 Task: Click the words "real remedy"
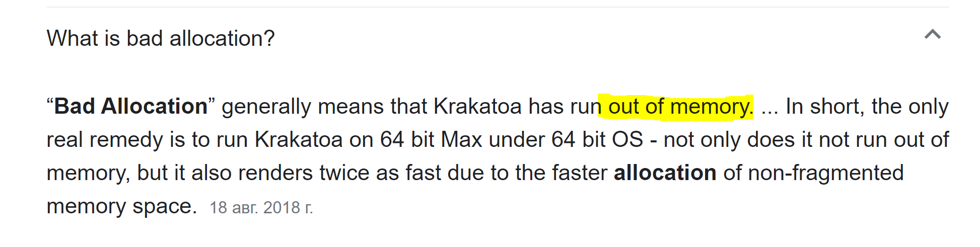105,139
